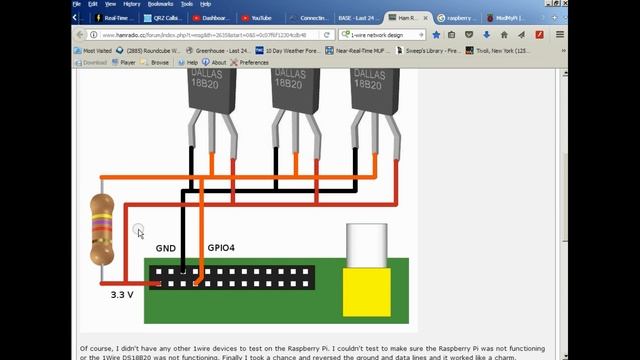Click the DS18B20 wiring diagram image
Image resolution: width=640 pixels, height=360 pixels.
tap(249, 200)
